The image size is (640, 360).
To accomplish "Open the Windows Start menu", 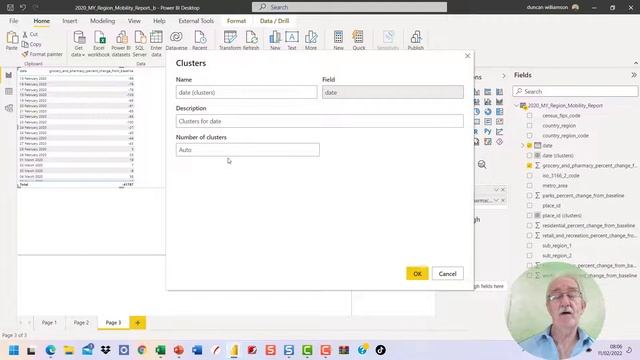I will [13, 350].
